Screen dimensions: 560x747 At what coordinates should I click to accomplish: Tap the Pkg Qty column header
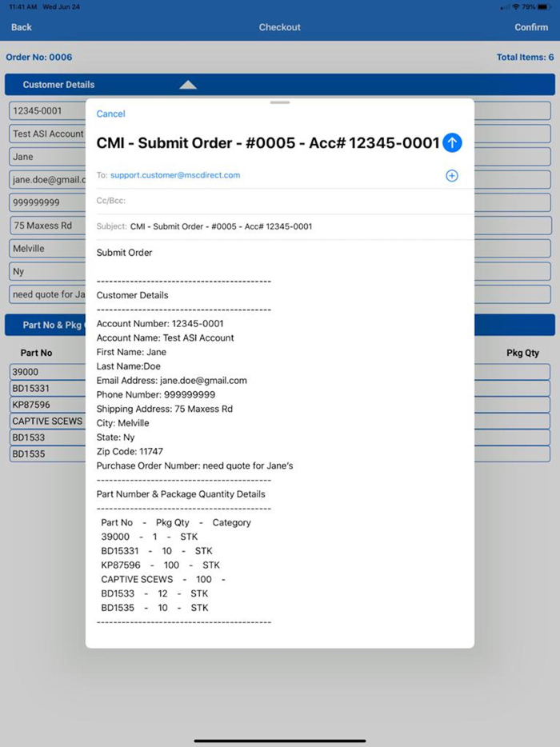(522, 353)
